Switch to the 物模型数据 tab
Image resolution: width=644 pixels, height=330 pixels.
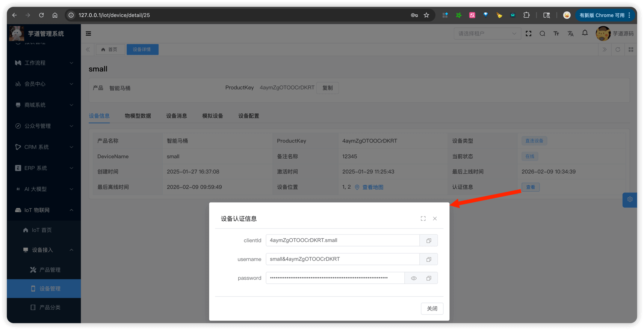[138, 116]
